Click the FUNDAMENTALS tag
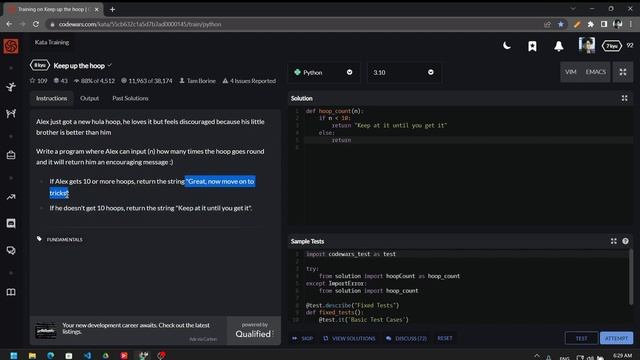This screenshot has height=360, width=640. pyautogui.click(x=64, y=240)
